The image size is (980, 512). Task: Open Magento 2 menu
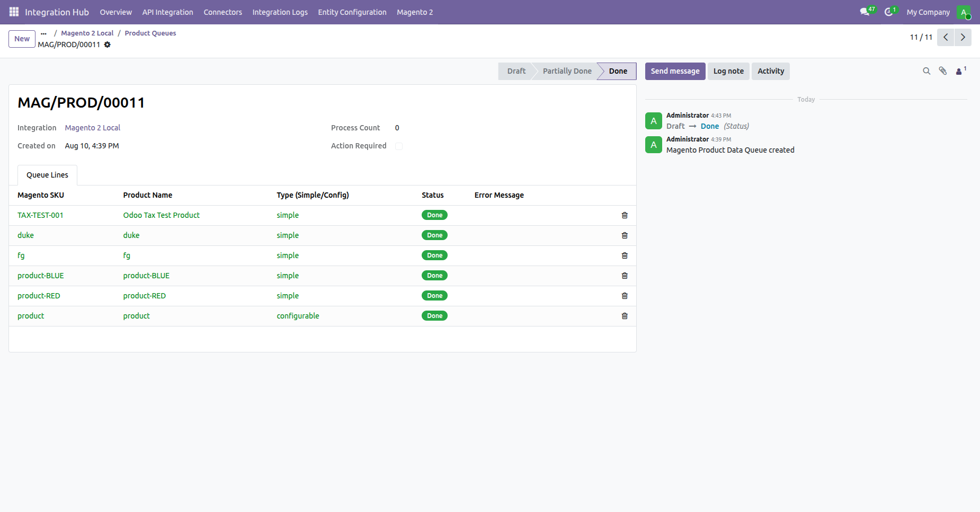click(415, 12)
